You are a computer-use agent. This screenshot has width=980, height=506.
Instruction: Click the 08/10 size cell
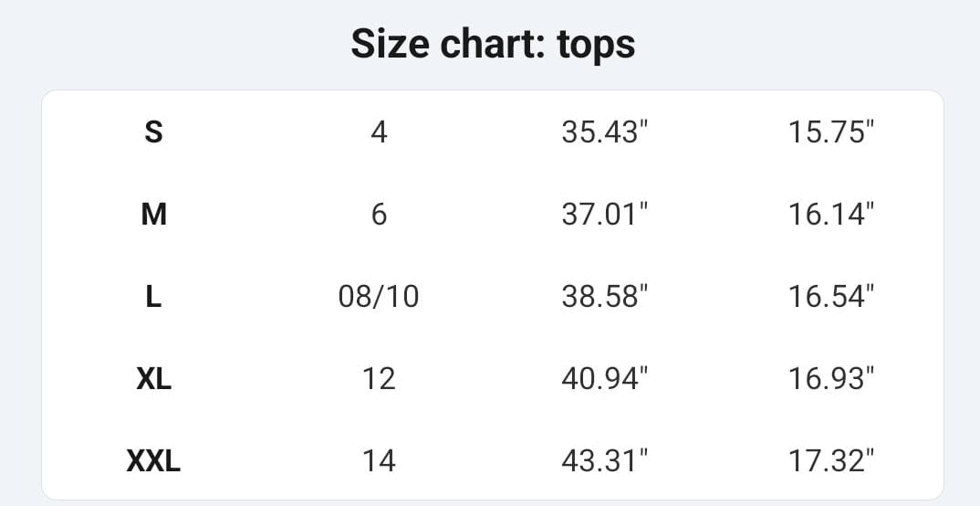(379, 297)
